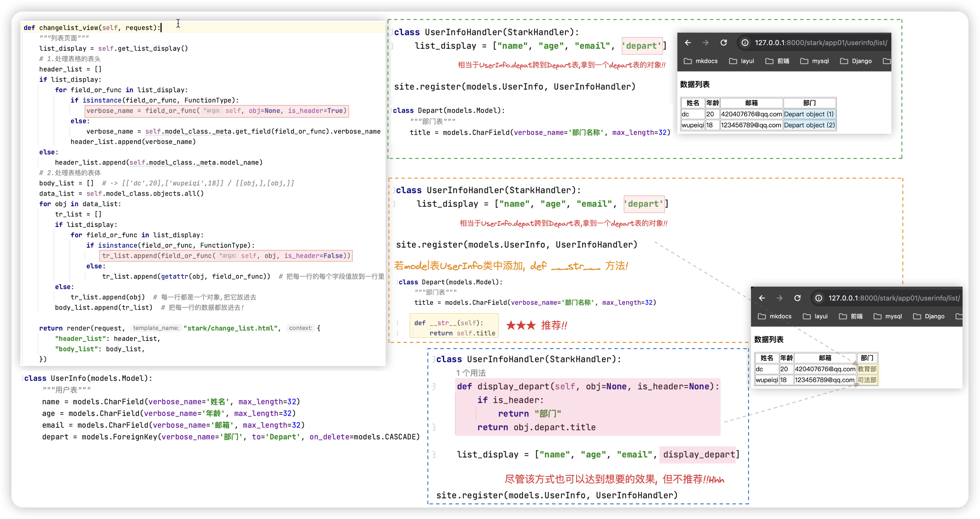Click site info icon in lower address bar
Viewport: 980px width, 519px height.
tap(819, 298)
